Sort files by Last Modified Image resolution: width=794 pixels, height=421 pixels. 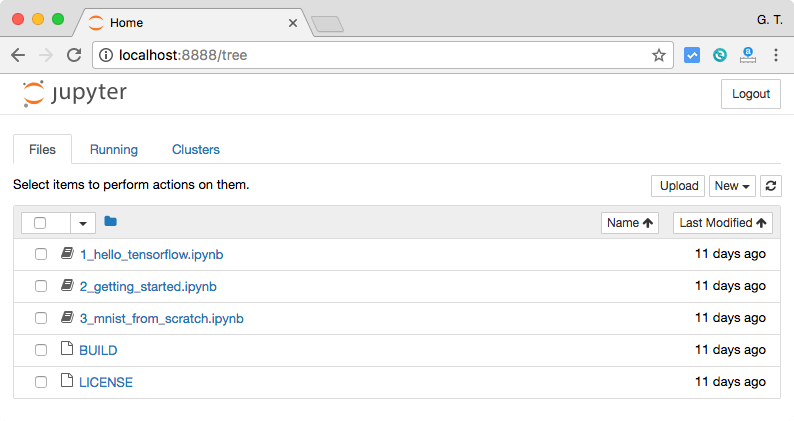pos(723,223)
